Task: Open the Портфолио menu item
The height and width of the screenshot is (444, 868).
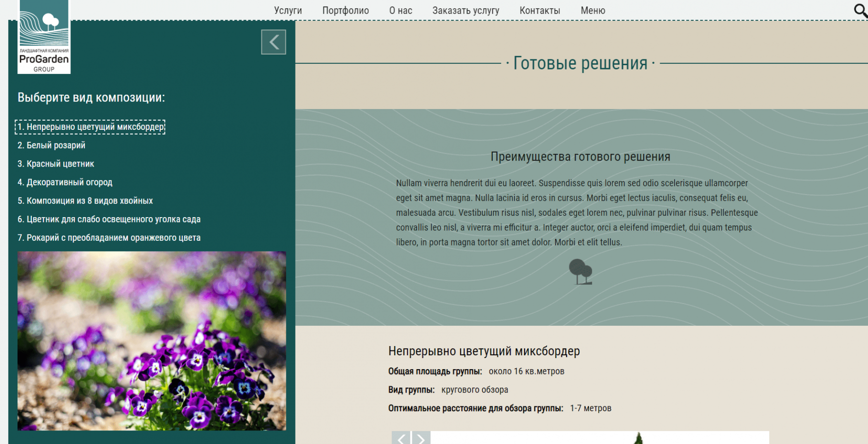Action: (345, 11)
